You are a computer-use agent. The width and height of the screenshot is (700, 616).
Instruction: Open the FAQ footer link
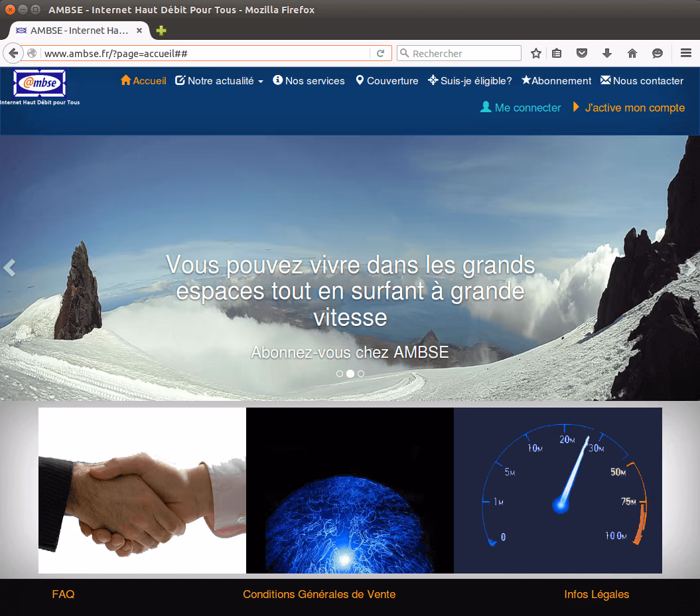tap(64, 594)
